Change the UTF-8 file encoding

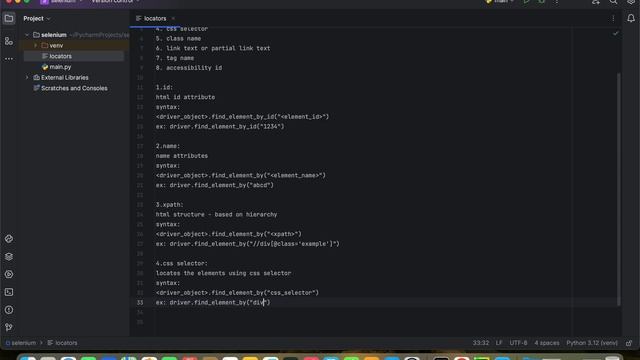518,343
